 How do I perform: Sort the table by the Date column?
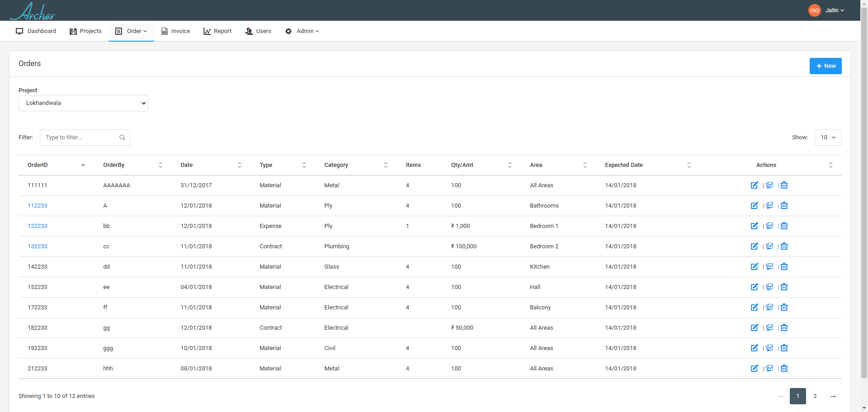[211, 165]
